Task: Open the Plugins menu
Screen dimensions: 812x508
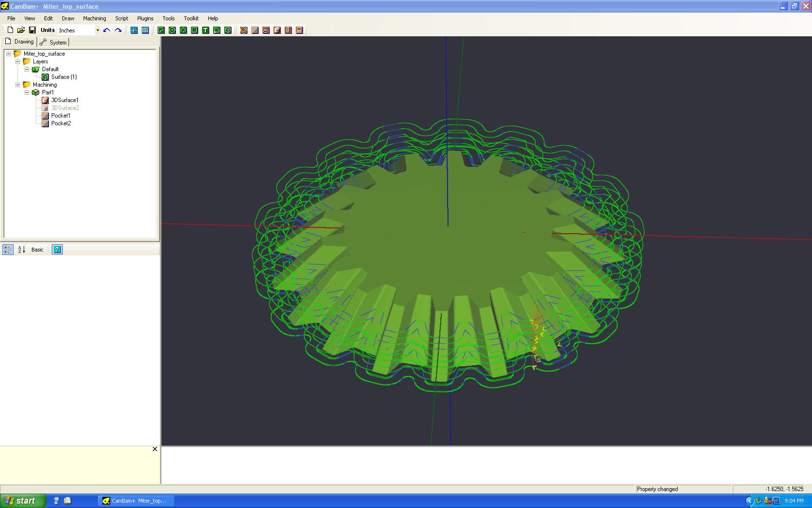Action: click(x=145, y=18)
